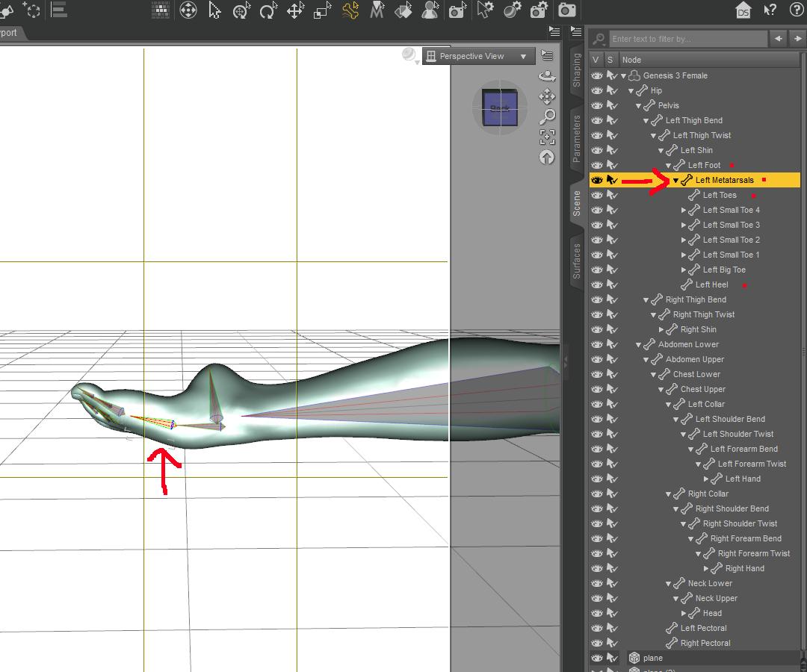
Task: Select the Scale tool in toolbar
Action: click(322, 10)
